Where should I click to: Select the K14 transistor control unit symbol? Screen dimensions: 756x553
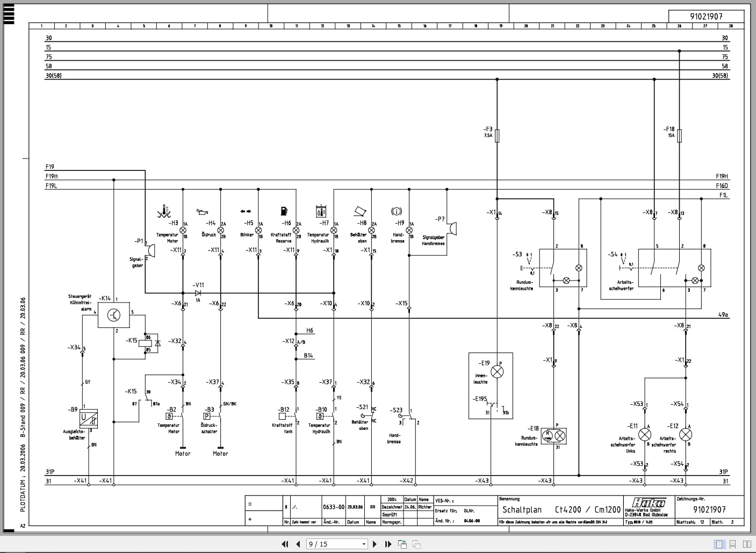click(x=114, y=315)
